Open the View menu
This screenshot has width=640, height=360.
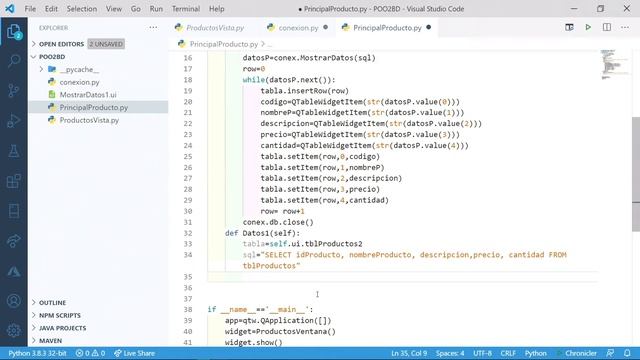point(113,9)
